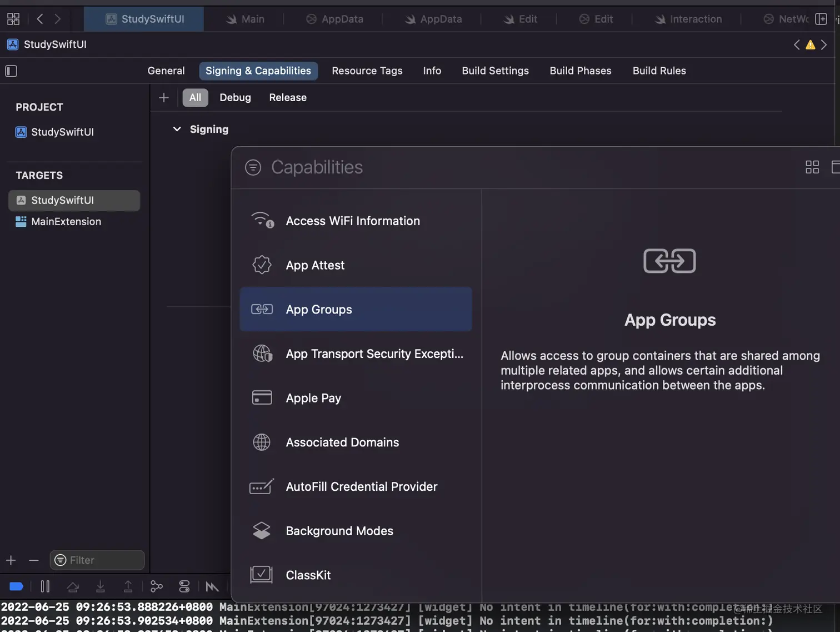The image size is (840, 632).
Task: Collapse the Signing section
Action: point(177,130)
